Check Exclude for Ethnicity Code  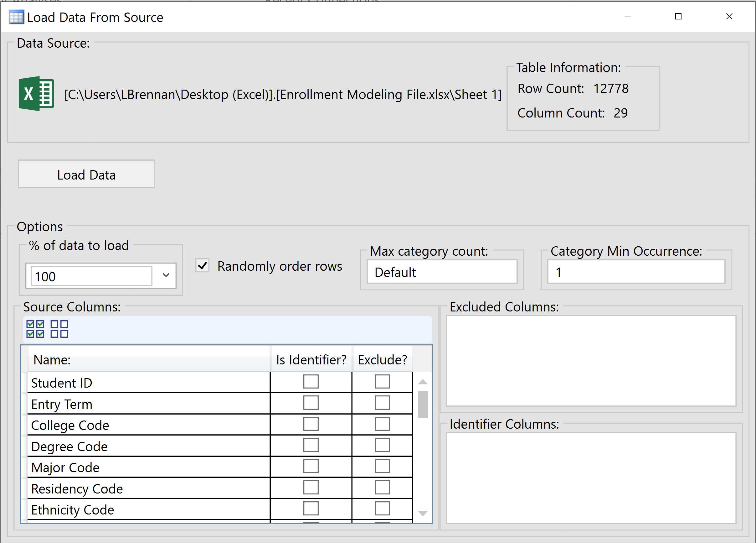[x=382, y=509]
